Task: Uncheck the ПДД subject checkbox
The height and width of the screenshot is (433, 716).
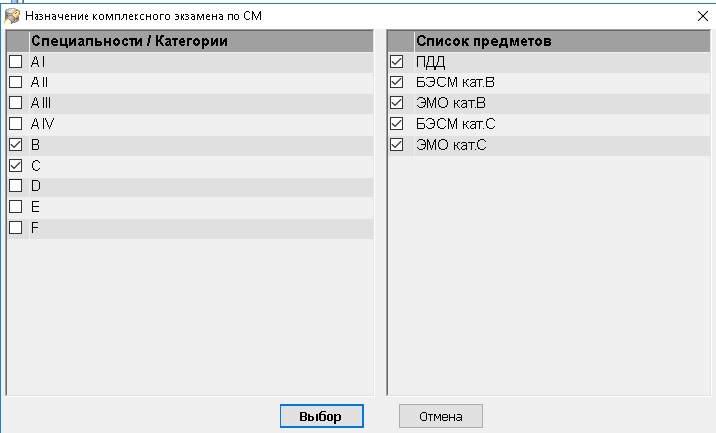Action: click(x=397, y=61)
